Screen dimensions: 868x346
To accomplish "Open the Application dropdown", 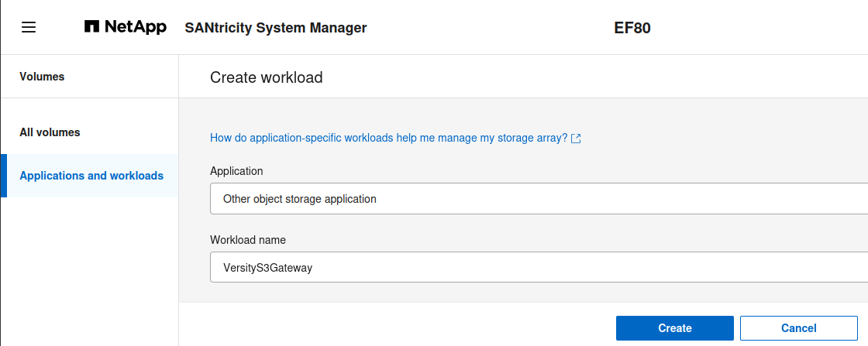I will click(x=539, y=199).
